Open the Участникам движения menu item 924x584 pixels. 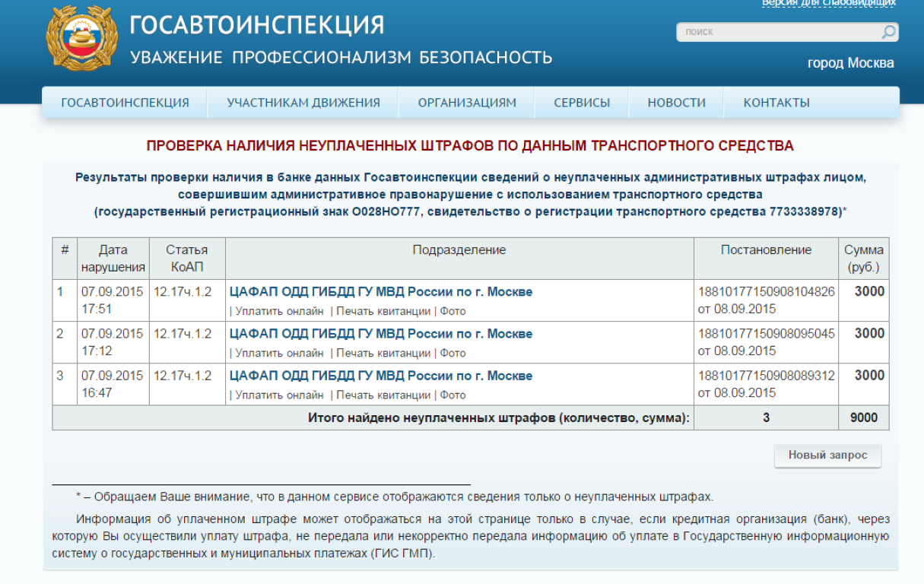click(303, 103)
